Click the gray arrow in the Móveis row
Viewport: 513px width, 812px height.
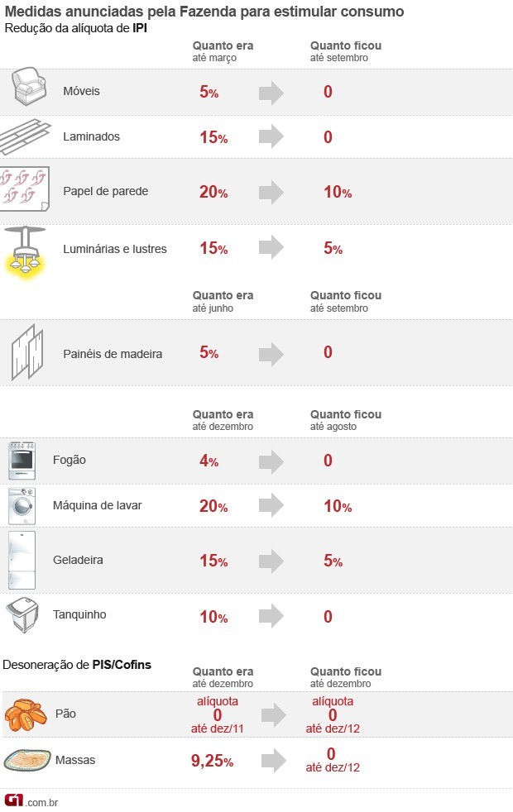coord(271,93)
